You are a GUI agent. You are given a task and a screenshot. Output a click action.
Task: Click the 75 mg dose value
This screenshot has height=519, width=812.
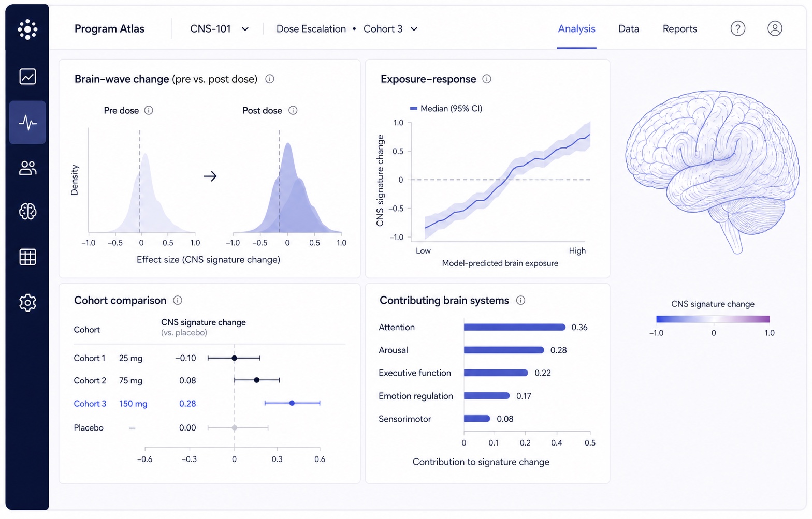130,380
